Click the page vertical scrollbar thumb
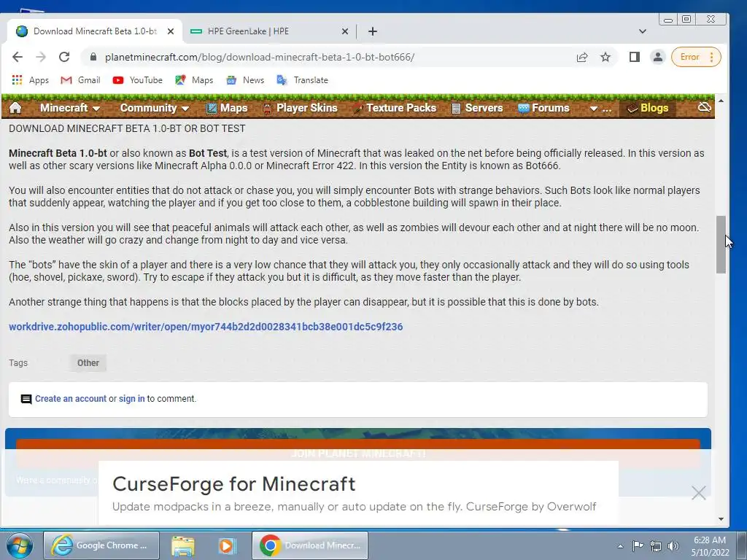The height and width of the screenshot is (560, 747). click(721, 245)
